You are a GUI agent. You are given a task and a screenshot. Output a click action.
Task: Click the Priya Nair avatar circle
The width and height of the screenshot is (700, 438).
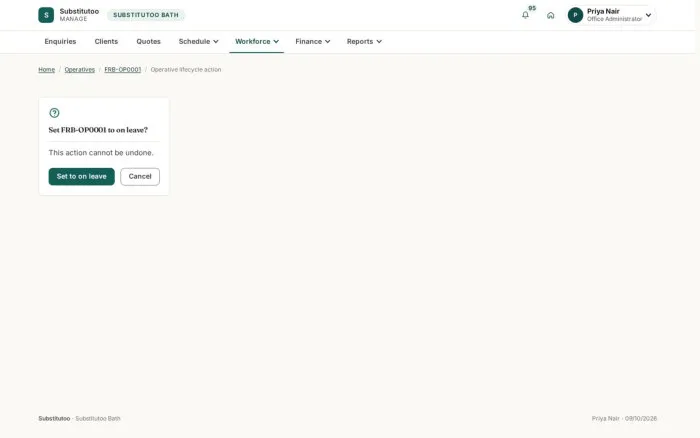(575, 15)
